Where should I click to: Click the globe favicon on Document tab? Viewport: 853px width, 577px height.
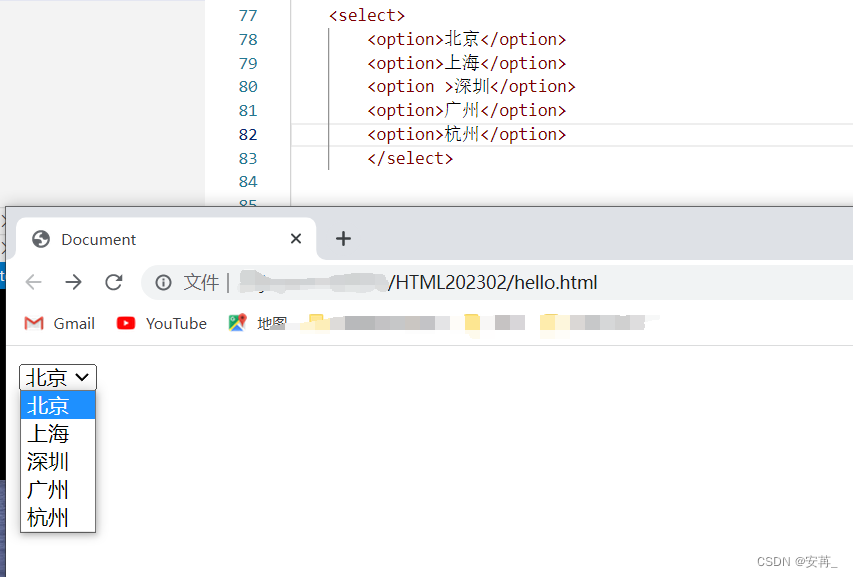coord(41,239)
